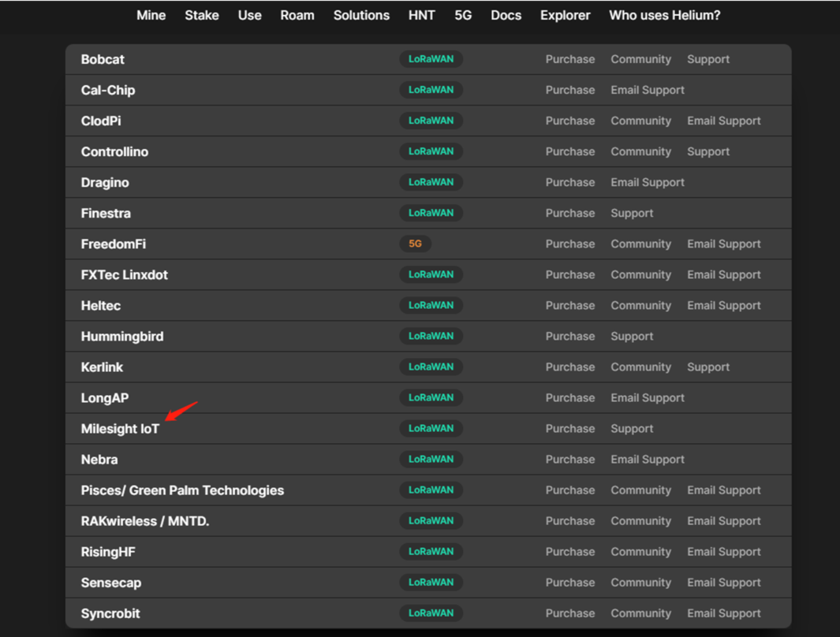840x637 pixels.
Task: Open the Solutions navigation item
Action: (x=361, y=16)
